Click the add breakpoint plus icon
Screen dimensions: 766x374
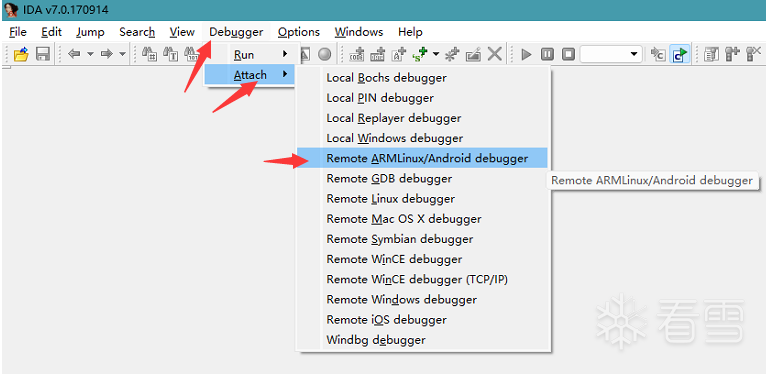732,54
